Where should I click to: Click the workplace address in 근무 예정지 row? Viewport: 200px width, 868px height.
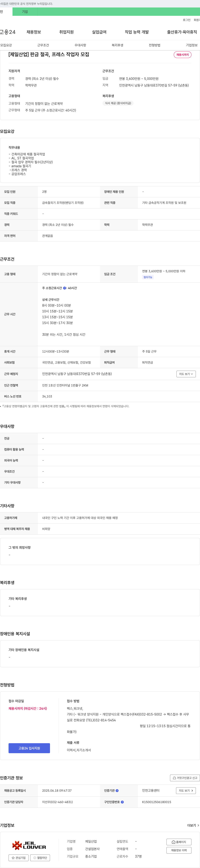(77, 374)
